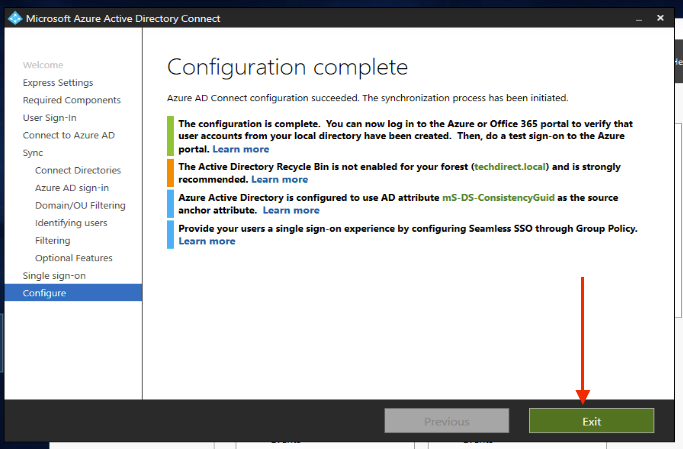Image resolution: width=683 pixels, height=449 pixels.
Task: Select Azure AD sign-in sub-step
Action: click(x=72, y=188)
